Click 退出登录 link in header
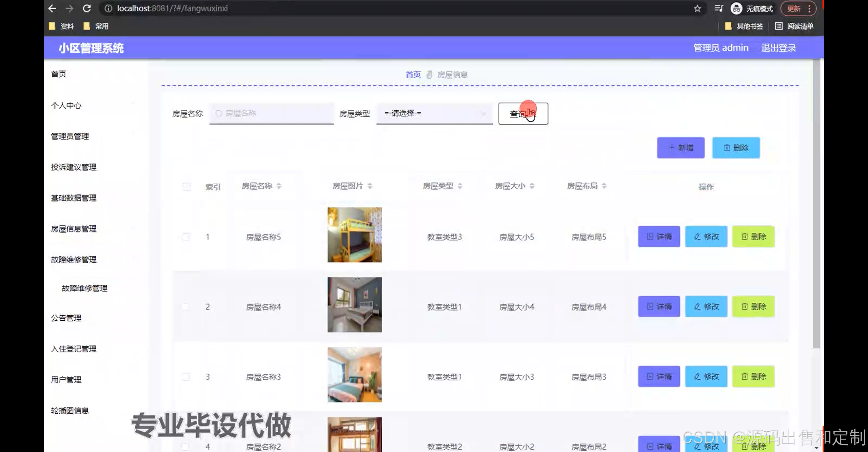The image size is (868, 452). (x=778, y=48)
